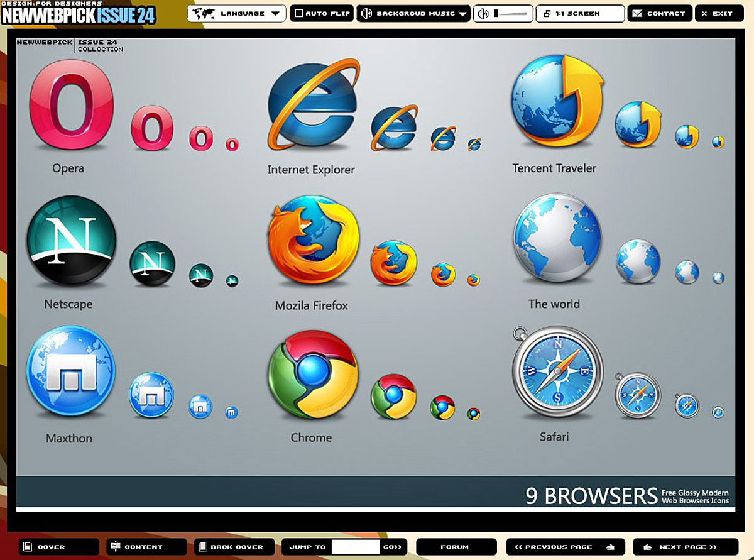754x560 pixels.
Task: Open the Contact page
Action: pyautogui.click(x=660, y=13)
